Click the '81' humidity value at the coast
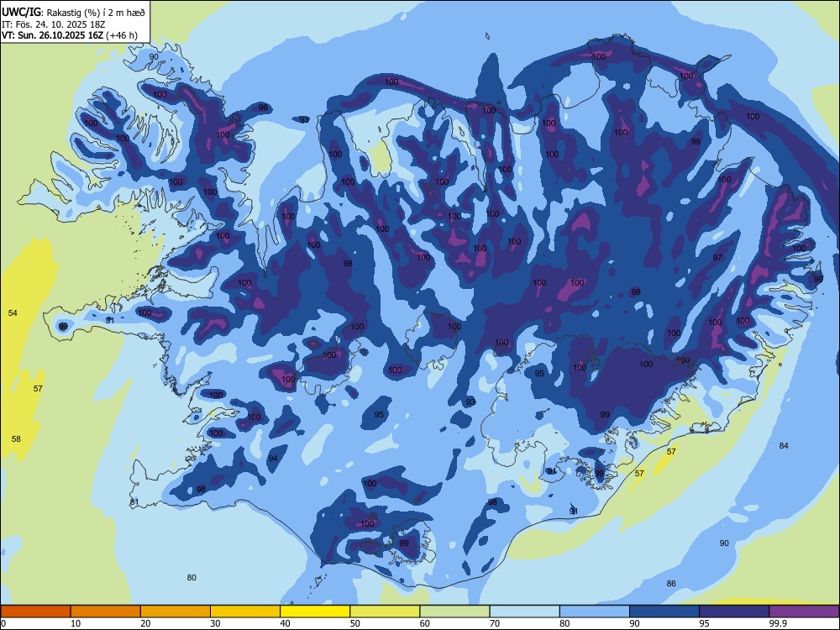The height and width of the screenshot is (630, 840). (x=134, y=502)
